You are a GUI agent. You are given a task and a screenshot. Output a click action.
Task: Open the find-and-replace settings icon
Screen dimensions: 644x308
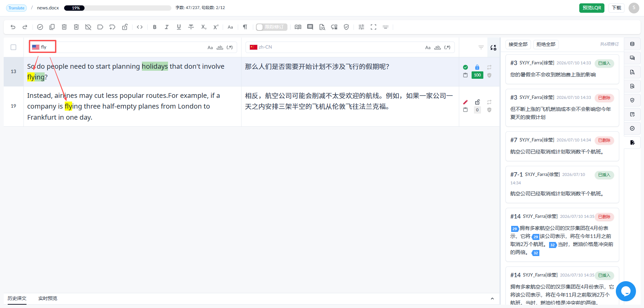tap(493, 48)
